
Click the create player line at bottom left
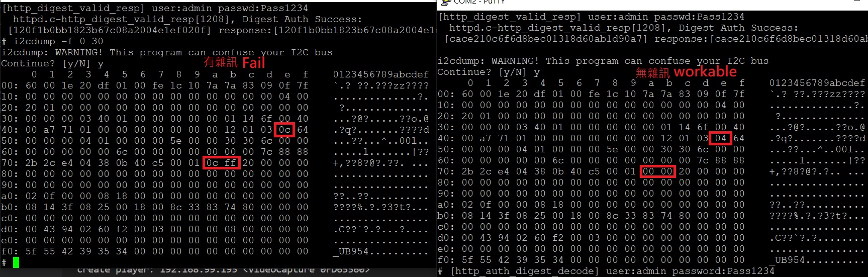223,270
